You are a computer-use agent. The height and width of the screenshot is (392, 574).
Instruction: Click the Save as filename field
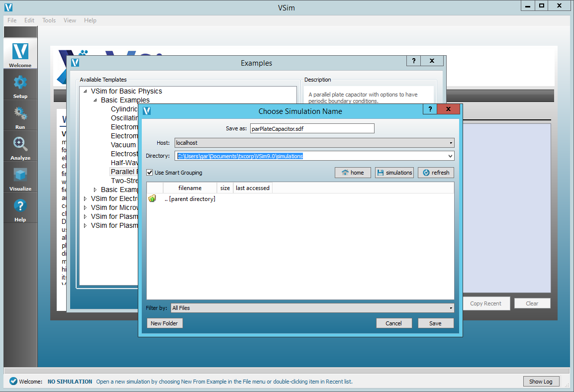[x=312, y=128]
